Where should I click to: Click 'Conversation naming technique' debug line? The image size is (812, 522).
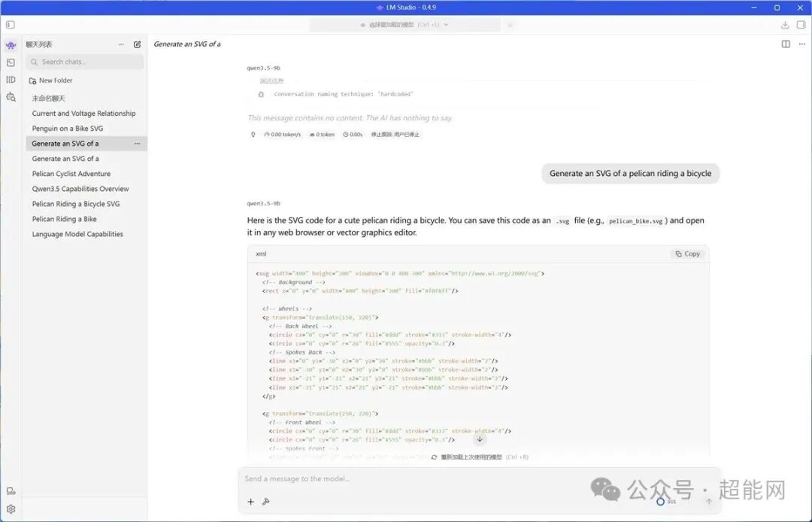point(344,94)
